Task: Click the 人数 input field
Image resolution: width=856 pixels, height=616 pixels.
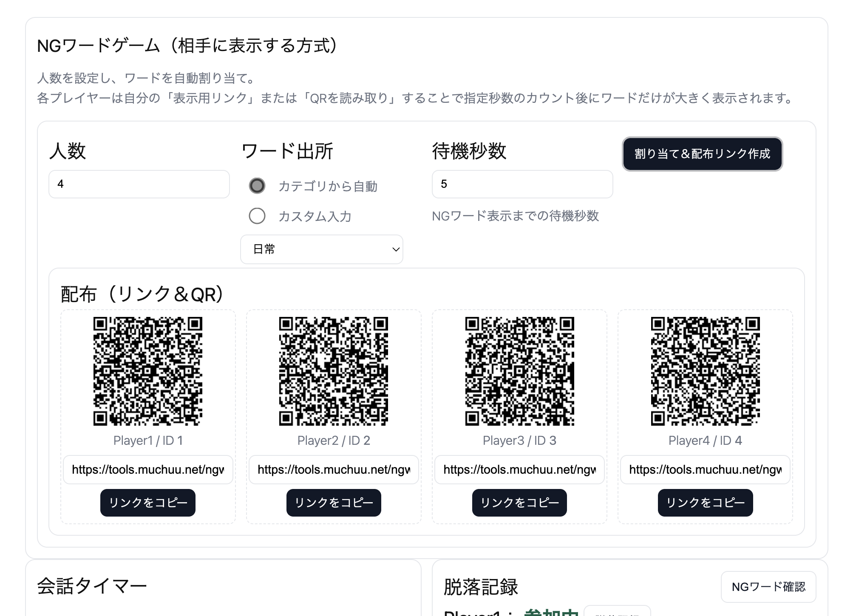Action: (139, 184)
